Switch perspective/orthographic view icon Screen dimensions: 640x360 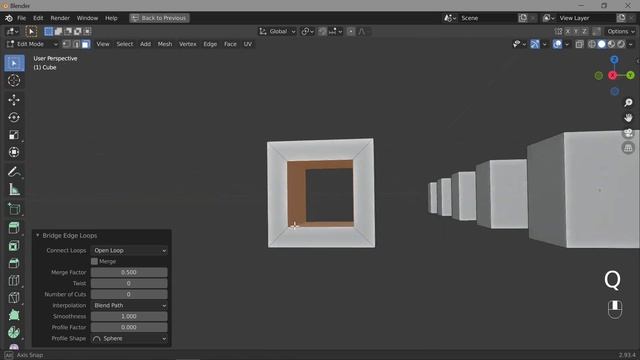pos(628,148)
